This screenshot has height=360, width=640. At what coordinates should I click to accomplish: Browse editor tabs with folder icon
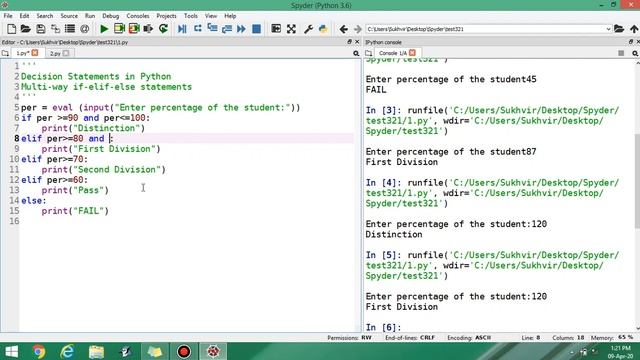click(x=5, y=53)
